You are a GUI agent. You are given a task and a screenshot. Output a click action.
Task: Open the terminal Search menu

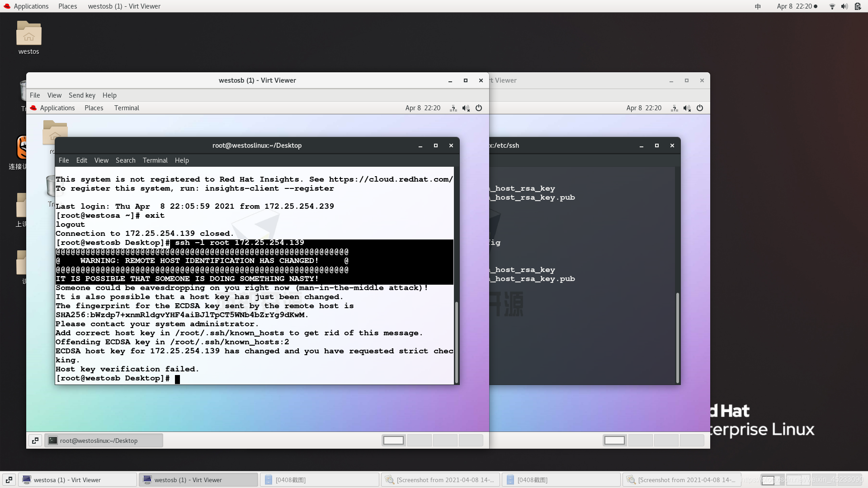pyautogui.click(x=125, y=160)
